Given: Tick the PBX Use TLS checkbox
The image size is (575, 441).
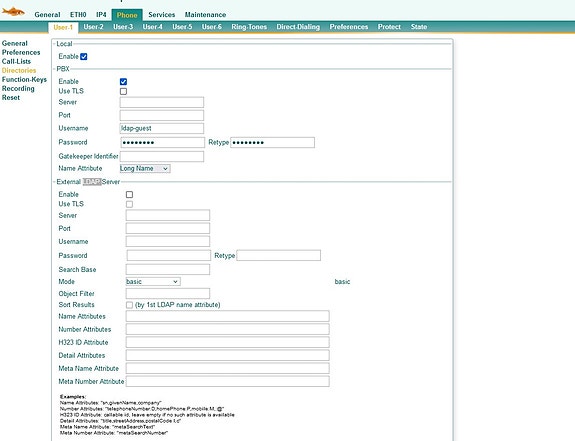Looking at the screenshot, I should tap(123, 91).
